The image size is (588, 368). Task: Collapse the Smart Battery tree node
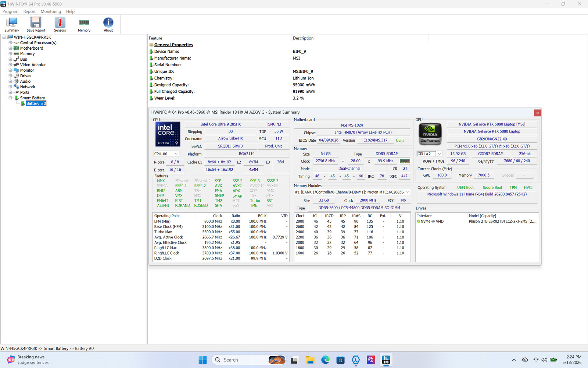[x=10, y=98]
